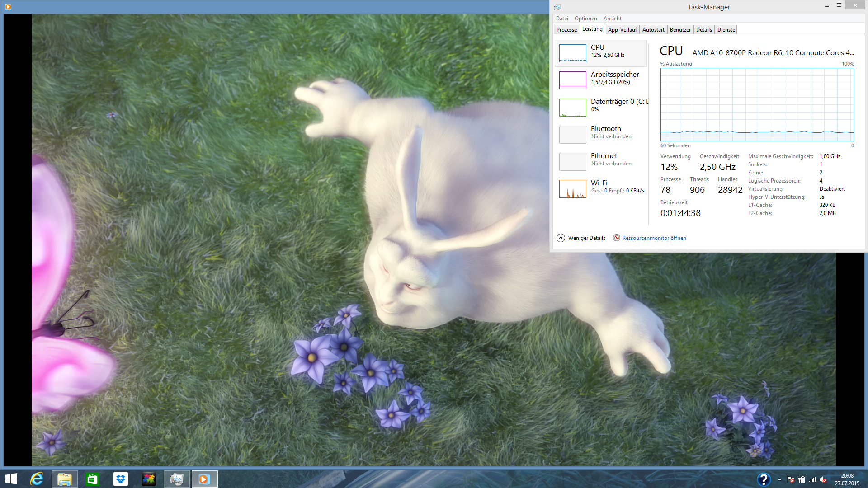This screenshot has width=868, height=488.
Task: Switch to the App-Verlauf tab
Action: (622, 30)
